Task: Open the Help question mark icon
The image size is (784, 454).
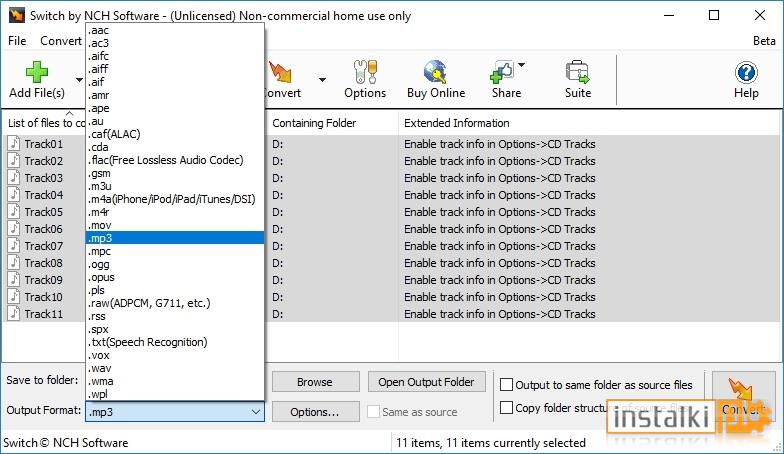Action: click(746, 73)
